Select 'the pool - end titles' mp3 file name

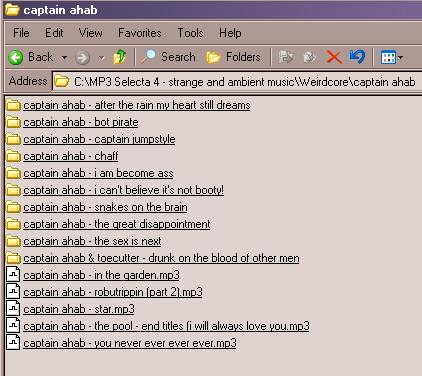(166, 326)
